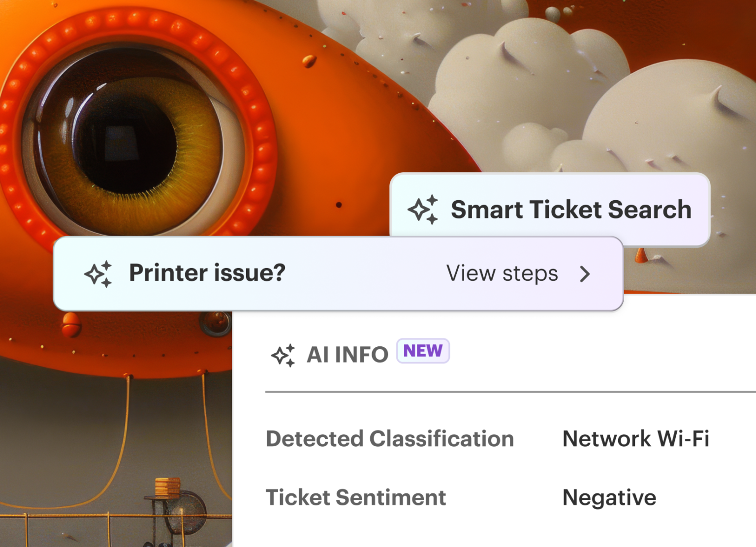Click the small wooden box on the stand

click(167, 487)
